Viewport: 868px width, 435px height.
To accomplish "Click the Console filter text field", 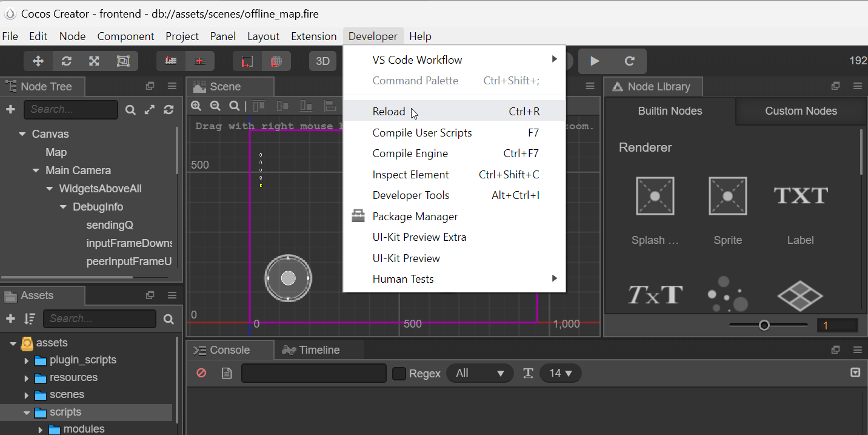I will 314,373.
